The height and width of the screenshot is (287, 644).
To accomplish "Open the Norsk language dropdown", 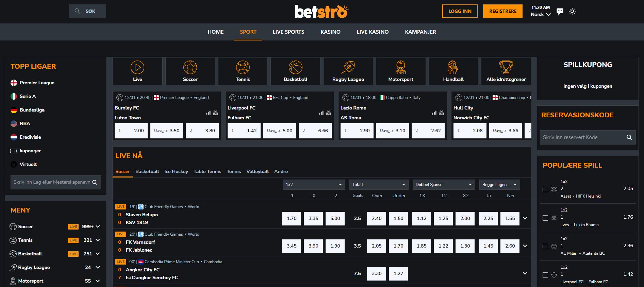I will tap(540, 15).
